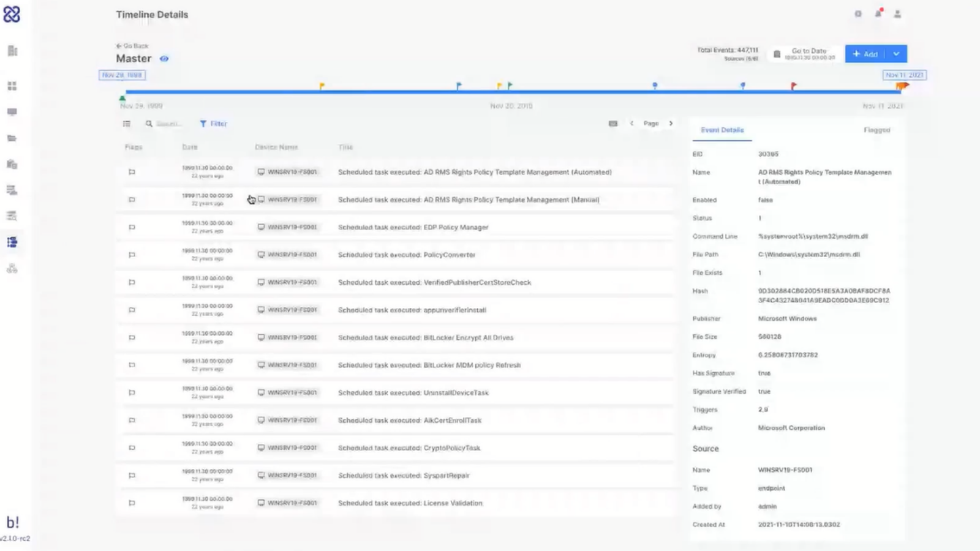Screen dimensions: 980x551
Task: Click the red flag marker on the timeline
Action: tap(794, 86)
